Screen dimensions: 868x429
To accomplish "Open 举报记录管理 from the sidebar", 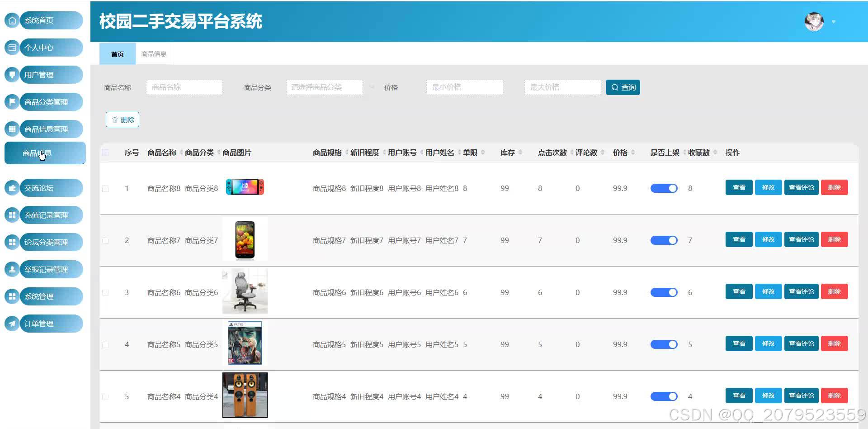I will 52,269.
